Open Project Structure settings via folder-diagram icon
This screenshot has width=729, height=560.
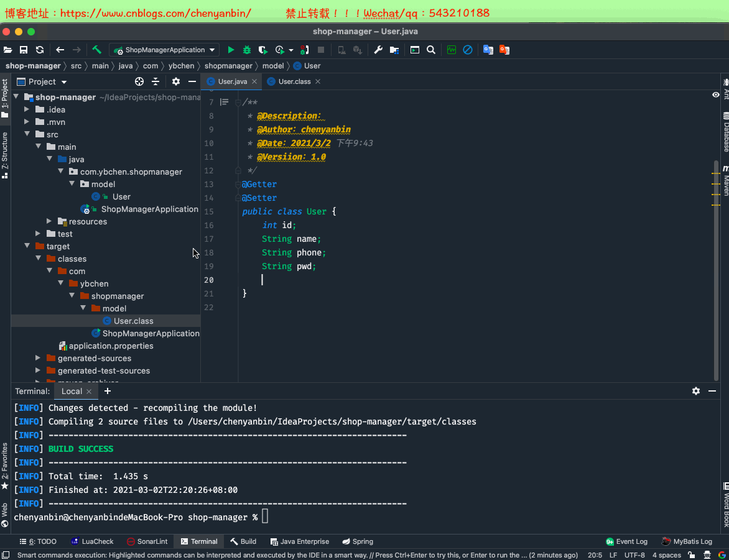(394, 50)
